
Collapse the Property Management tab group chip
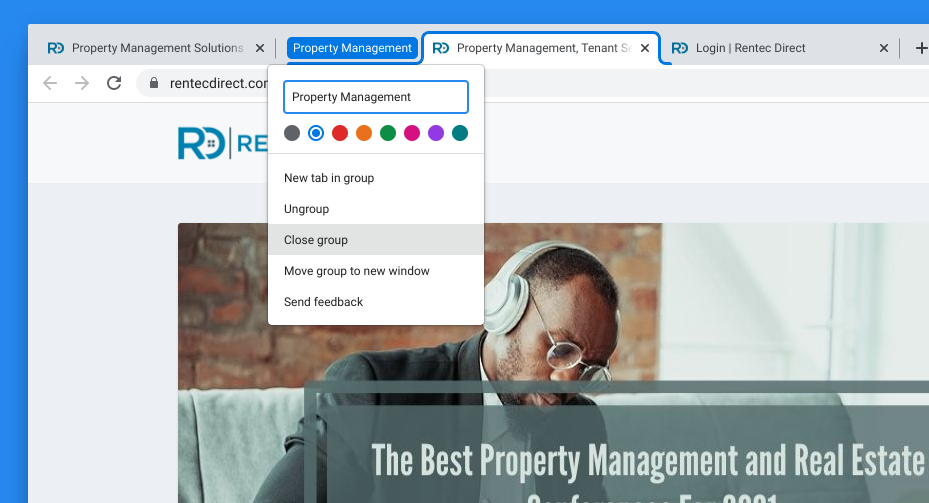[x=352, y=48]
